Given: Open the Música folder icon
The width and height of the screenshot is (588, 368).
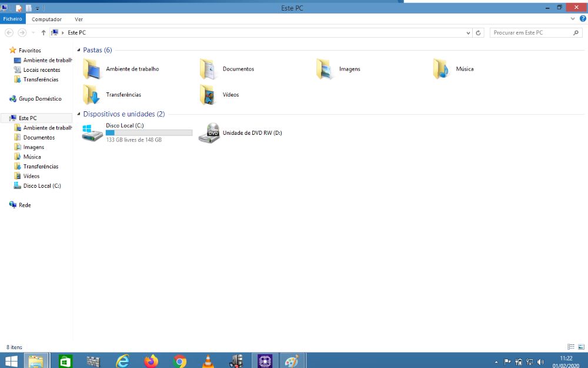Looking at the screenshot, I should (x=441, y=69).
